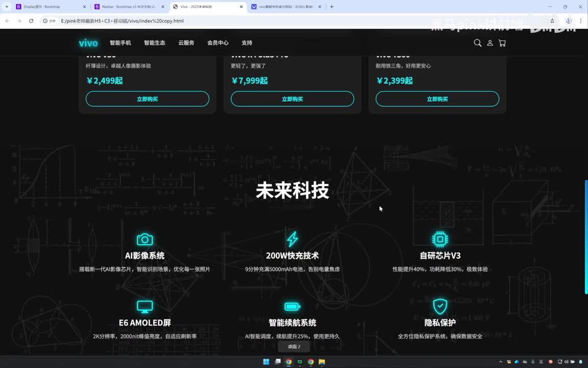
Task: Open the Chrome profile avatar
Action: (569, 21)
